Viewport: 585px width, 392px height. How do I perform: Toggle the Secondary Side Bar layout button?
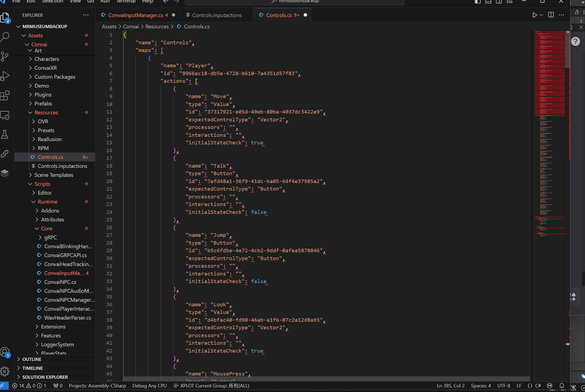pos(499,2)
